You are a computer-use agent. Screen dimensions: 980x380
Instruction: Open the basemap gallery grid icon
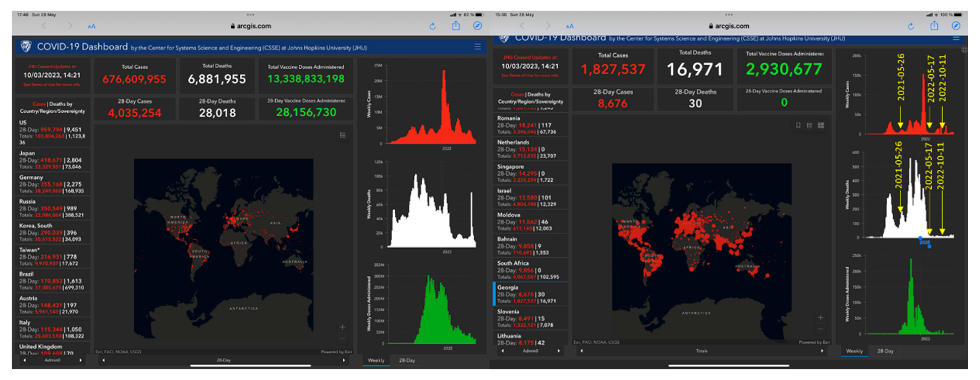[x=821, y=125]
